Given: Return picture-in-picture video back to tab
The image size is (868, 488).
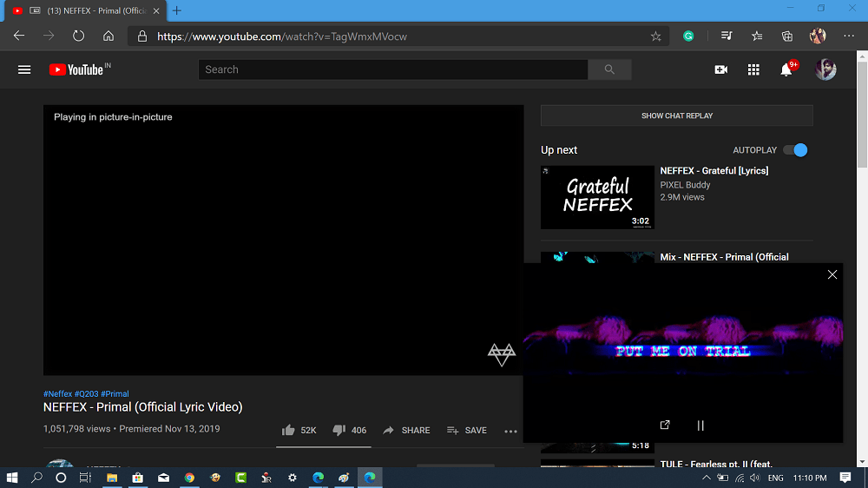Looking at the screenshot, I should (x=665, y=425).
